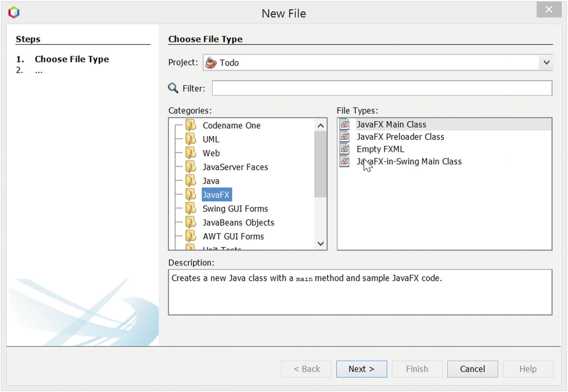Click the JavaFX Main Class file icon

pos(344,124)
